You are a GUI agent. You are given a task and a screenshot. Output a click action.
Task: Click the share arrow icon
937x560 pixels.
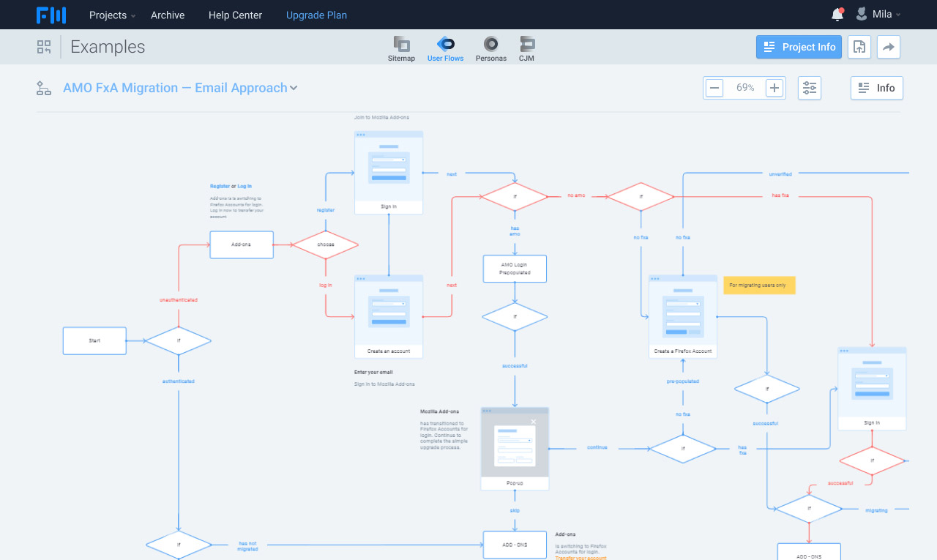889,47
